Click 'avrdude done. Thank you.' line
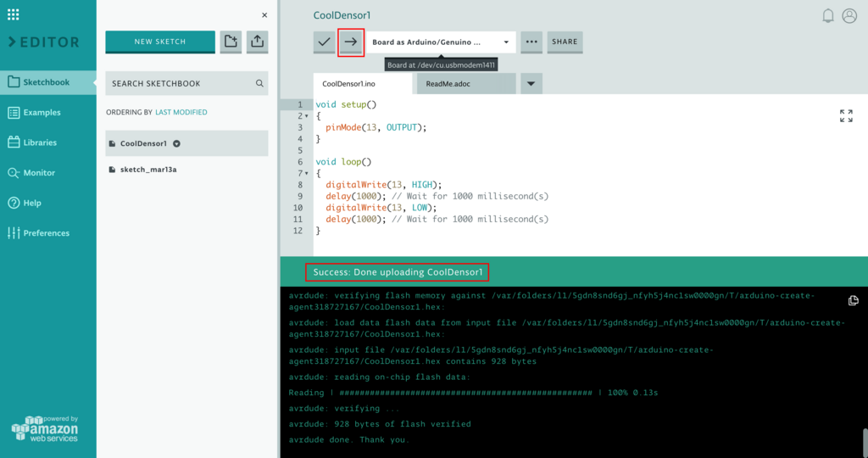Image resolution: width=868 pixels, height=458 pixels. [x=349, y=439]
